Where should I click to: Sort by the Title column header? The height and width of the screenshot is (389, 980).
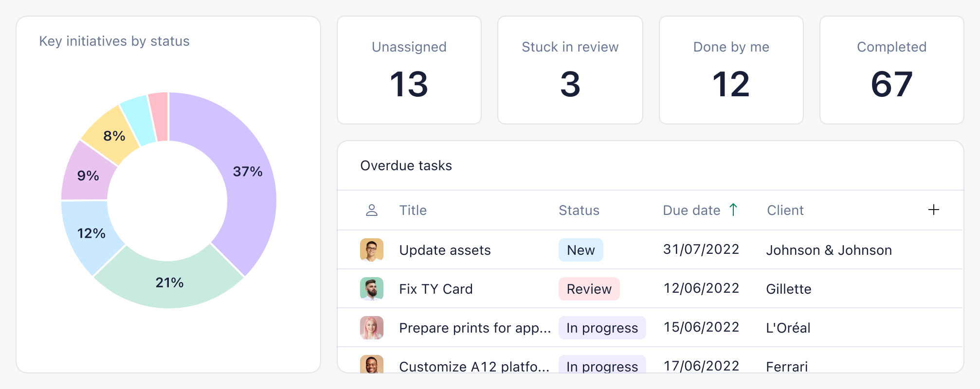pyautogui.click(x=413, y=210)
